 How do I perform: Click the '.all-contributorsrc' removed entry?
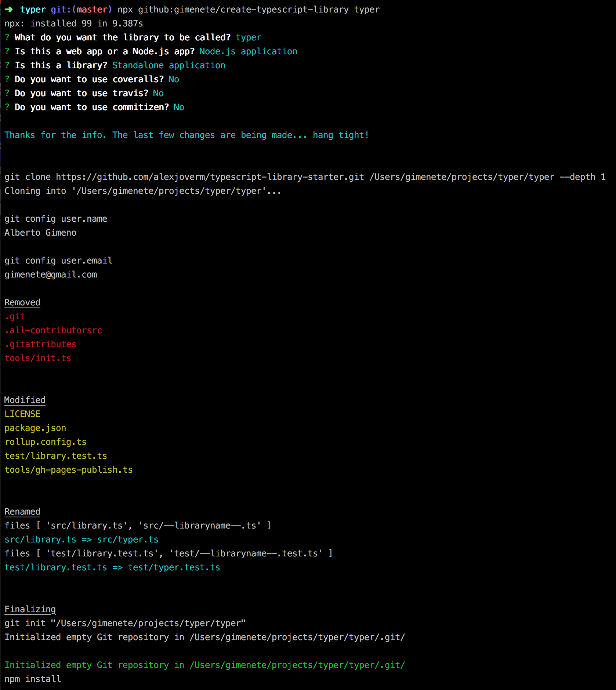click(x=53, y=330)
